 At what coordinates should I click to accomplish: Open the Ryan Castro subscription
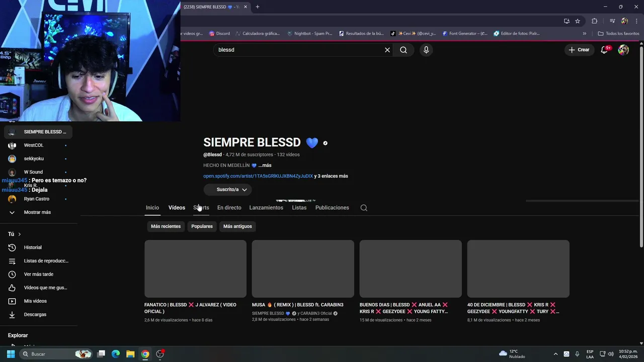pyautogui.click(x=38, y=199)
